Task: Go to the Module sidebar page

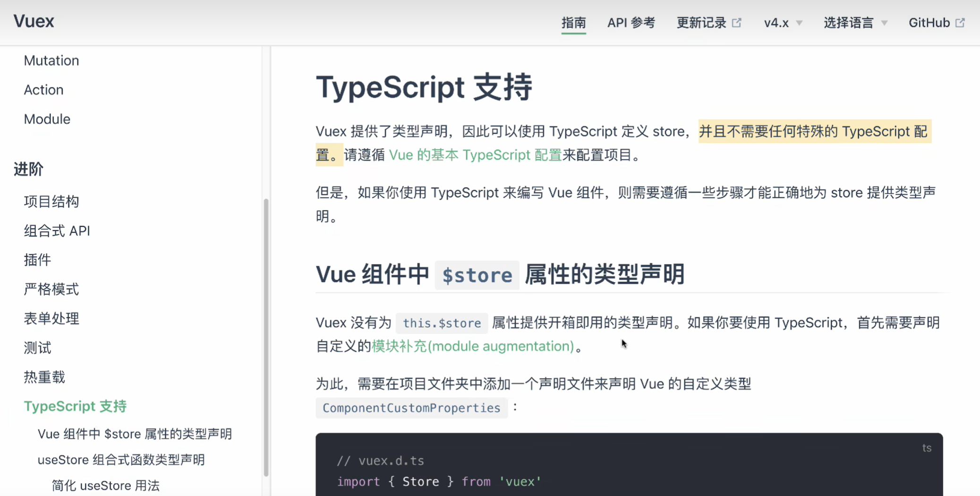Action: 47,119
